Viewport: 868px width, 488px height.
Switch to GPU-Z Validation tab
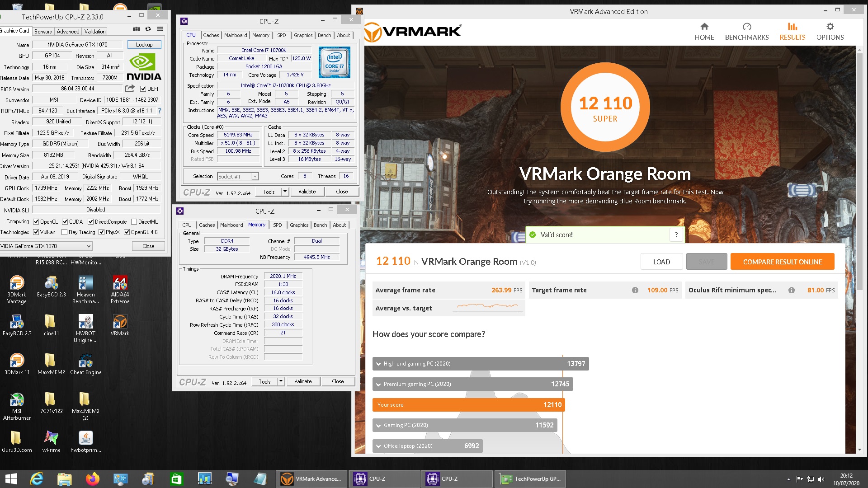coord(95,32)
